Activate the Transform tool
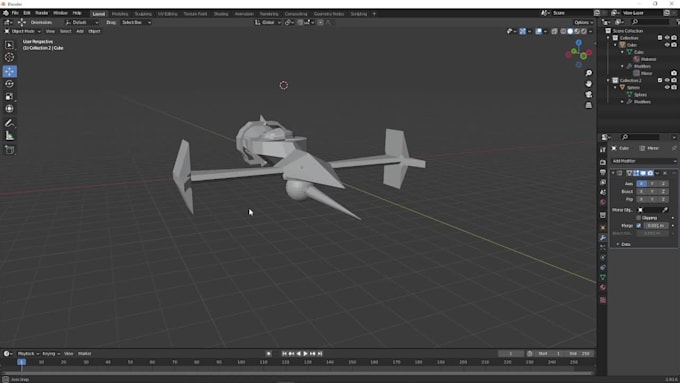Viewport: 680px width, 383px height. [9, 109]
